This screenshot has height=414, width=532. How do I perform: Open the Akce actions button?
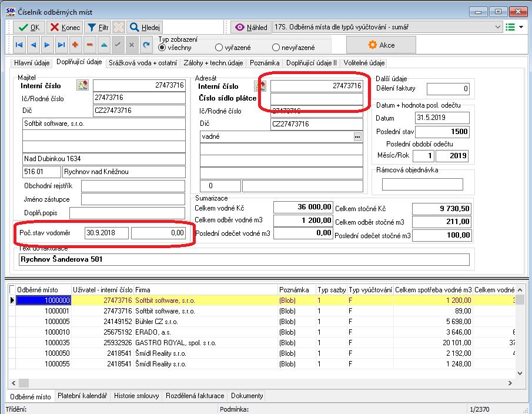pyautogui.click(x=381, y=45)
